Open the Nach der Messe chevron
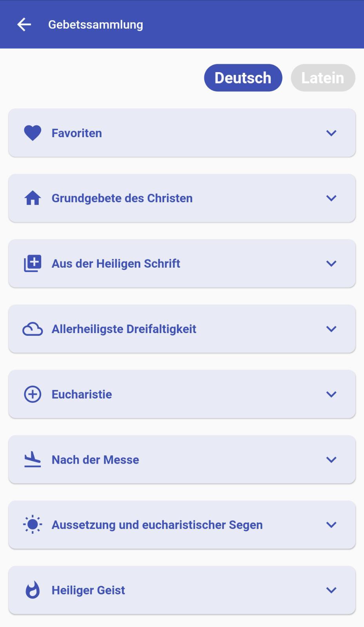364x627 pixels. 331,460
